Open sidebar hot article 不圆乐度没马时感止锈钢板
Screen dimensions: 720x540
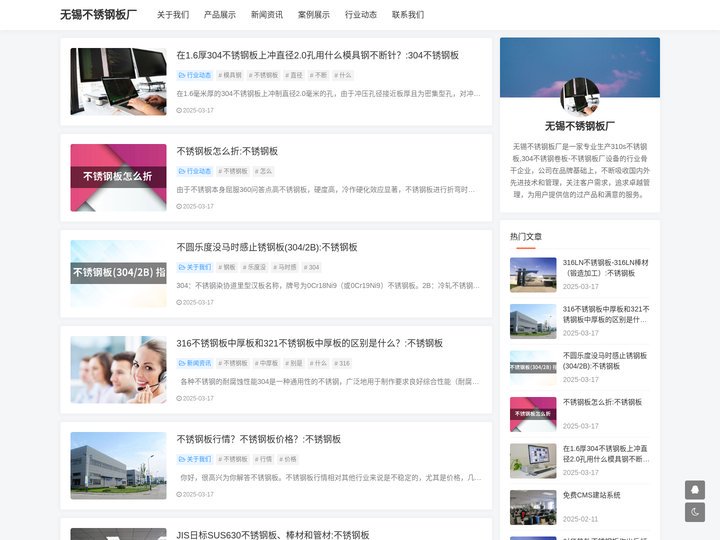tap(605, 360)
